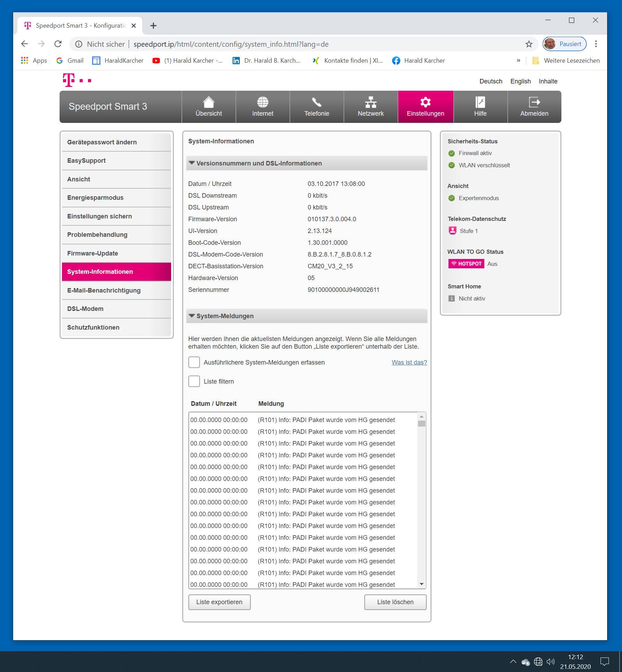Collapse Versionsnummern und DSL-Informationen section

click(306, 163)
